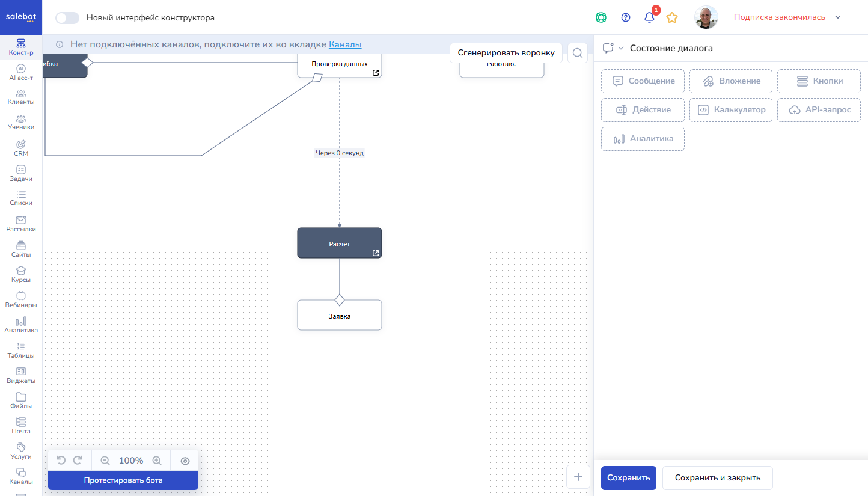Viewport: 868px width, 496px height.
Task: Click Сгенерировать воронку button
Action: [506, 53]
